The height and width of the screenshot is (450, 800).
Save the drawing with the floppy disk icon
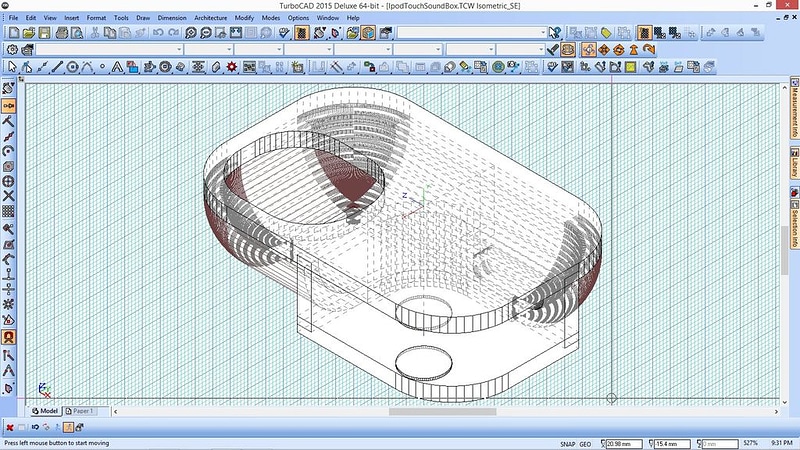pyautogui.click(x=44, y=33)
